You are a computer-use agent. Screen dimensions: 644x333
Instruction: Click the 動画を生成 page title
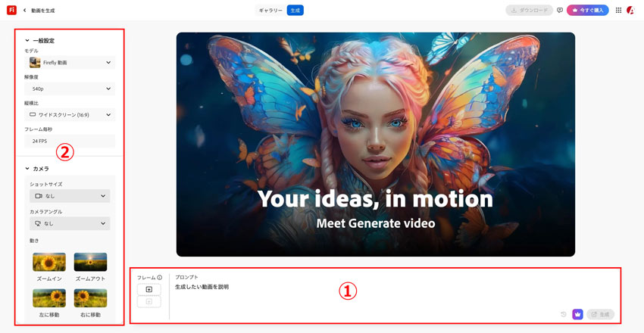point(43,11)
